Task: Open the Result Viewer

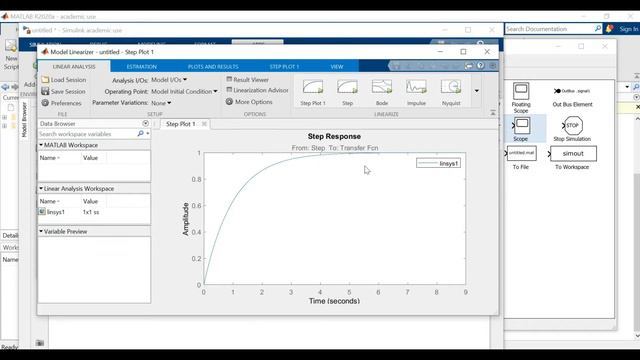Action: click(248, 80)
